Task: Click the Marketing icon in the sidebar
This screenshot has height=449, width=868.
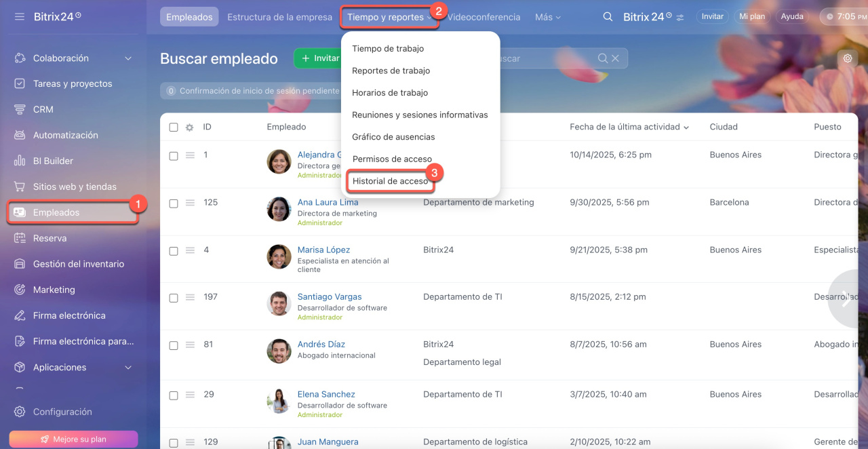Action: click(20, 290)
